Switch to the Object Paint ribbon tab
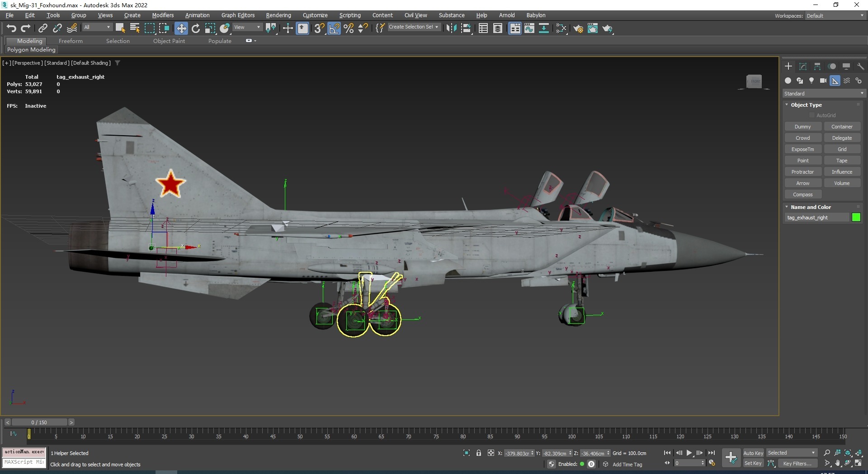This screenshot has width=868, height=474. 169,41
